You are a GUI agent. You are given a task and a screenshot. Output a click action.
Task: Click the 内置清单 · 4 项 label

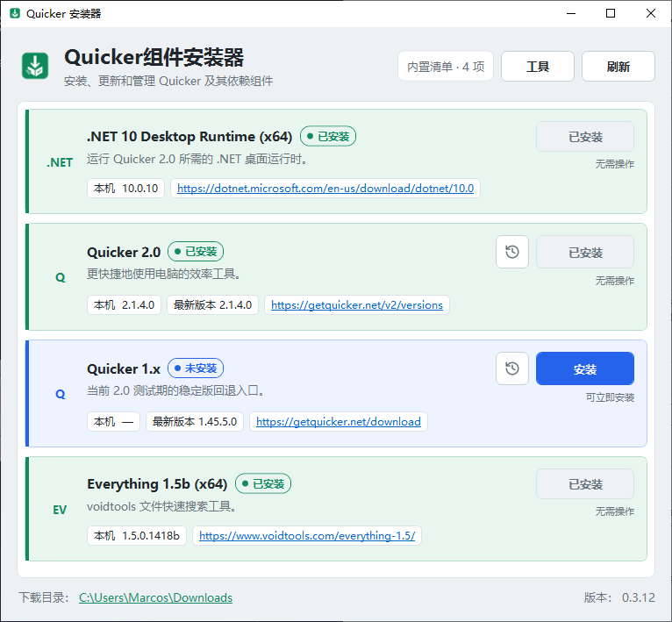[x=446, y=66]
